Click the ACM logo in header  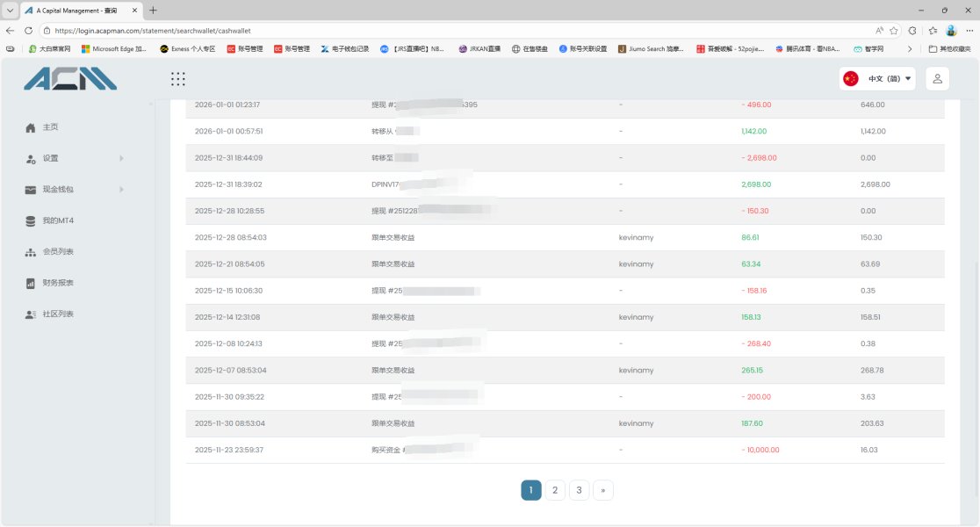tap(70, 79)
